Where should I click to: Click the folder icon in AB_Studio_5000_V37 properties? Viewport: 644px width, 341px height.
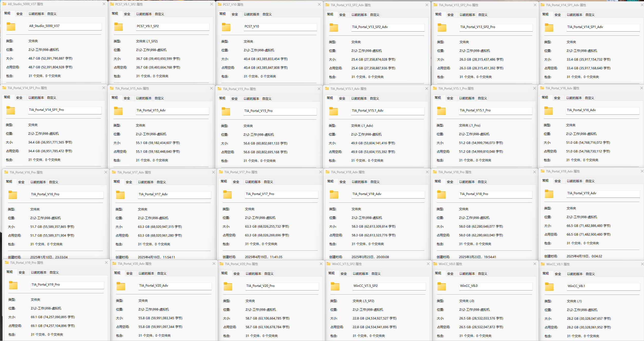tap(11, 26)
